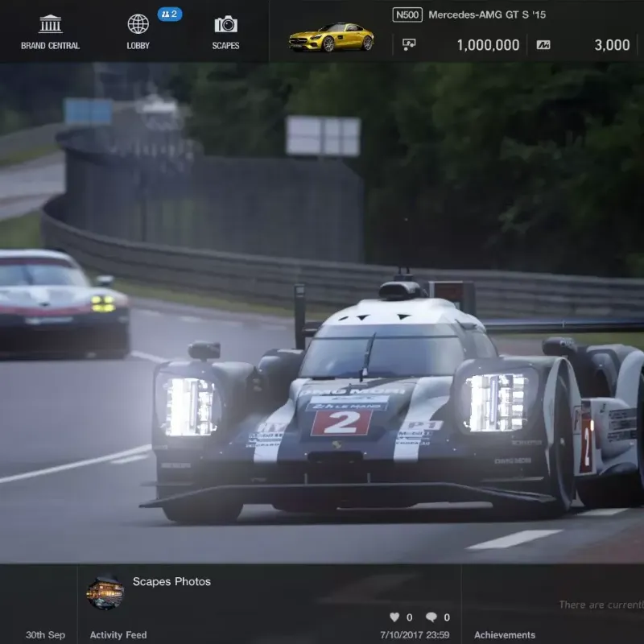This screenshot has height=644, width=644.
Task: Click the credits icon beside 1,000,000
Action: coord(409,45)
